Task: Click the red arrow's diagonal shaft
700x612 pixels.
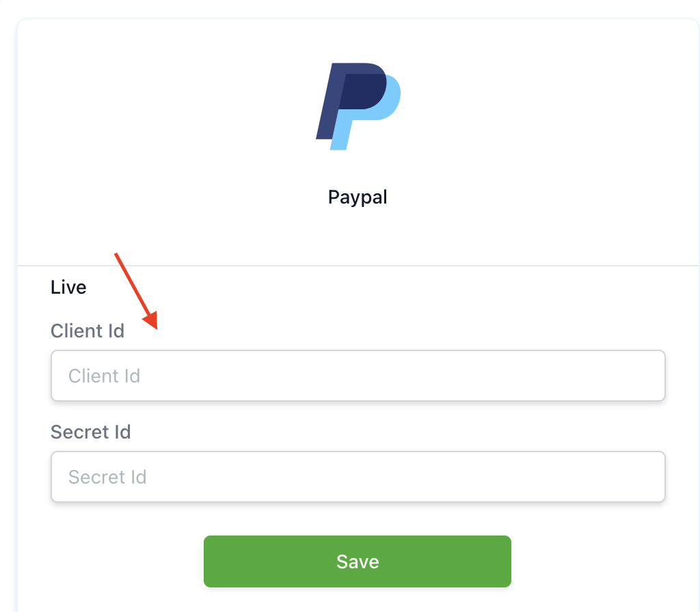Action: pyautogui.click(x=132, y=283)
